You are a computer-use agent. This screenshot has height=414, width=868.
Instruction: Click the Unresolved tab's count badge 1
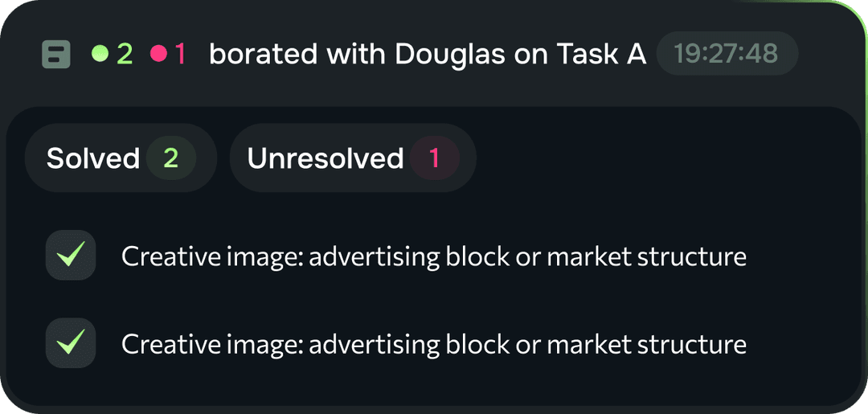pos(434,158)
